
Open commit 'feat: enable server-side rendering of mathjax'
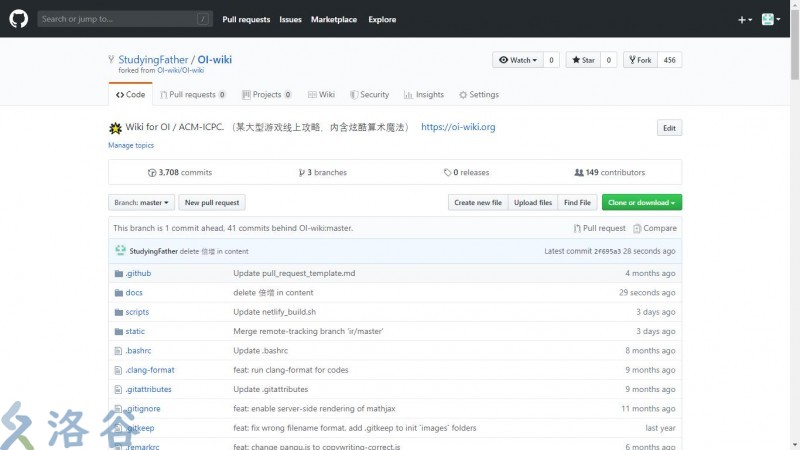[x=314, y=409]
